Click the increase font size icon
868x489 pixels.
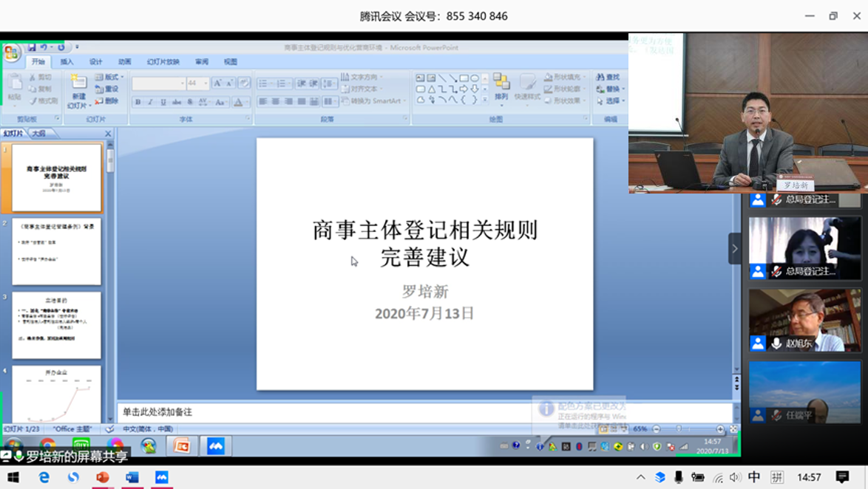[217, 83]
